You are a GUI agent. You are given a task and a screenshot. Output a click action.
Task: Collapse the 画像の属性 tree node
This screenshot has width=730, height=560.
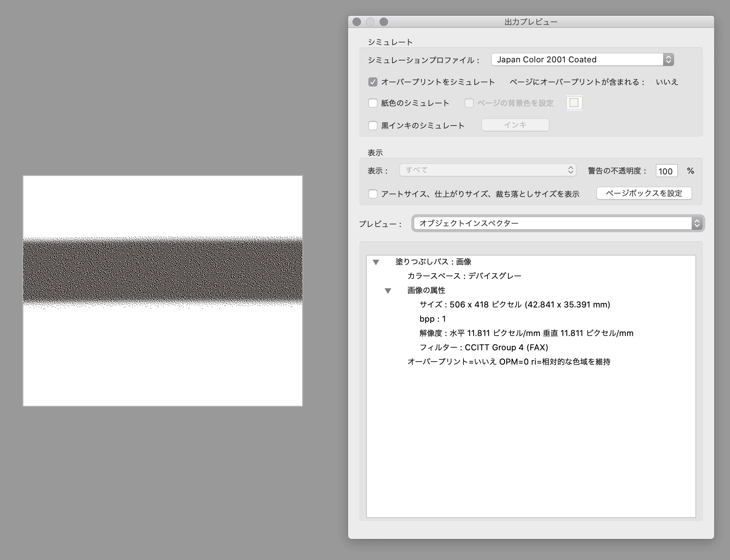coord(388,291)
